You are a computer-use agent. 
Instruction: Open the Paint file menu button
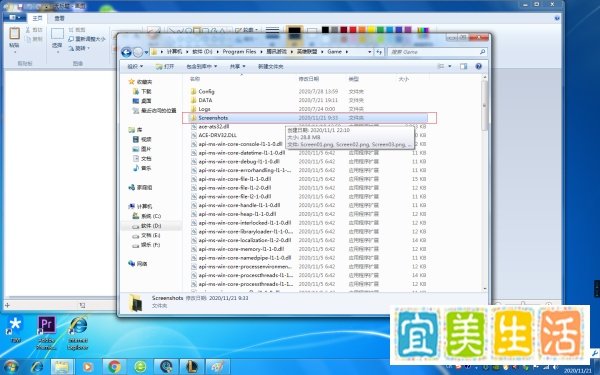pos(15,18)
